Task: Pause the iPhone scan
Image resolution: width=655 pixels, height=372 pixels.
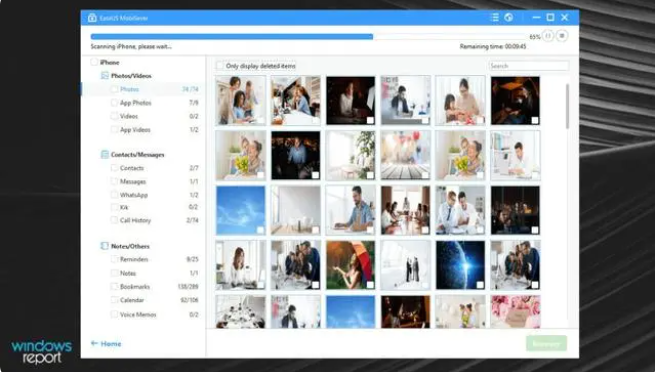Action: (x=548, y=36)
